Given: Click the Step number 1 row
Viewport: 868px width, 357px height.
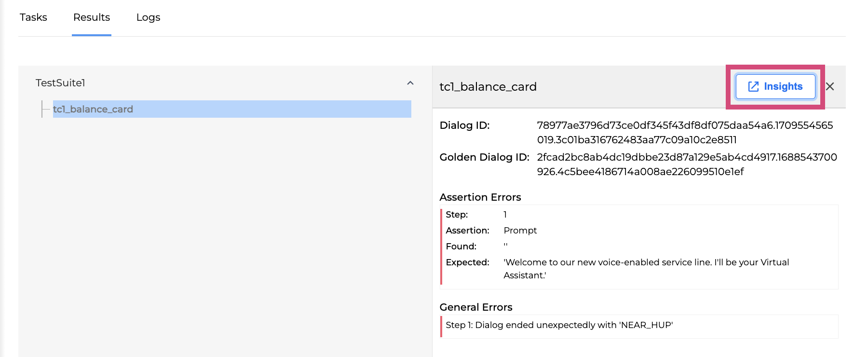Looking at the screenshot, I should [x=505, y=215].
